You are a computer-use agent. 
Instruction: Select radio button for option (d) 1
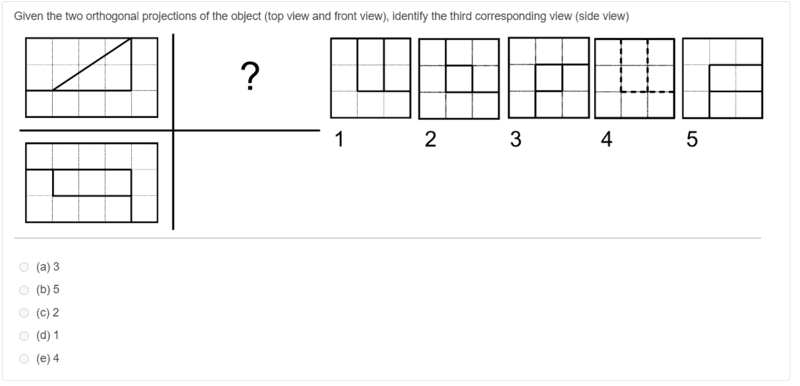pyautogui.click(x=23, y=336)
